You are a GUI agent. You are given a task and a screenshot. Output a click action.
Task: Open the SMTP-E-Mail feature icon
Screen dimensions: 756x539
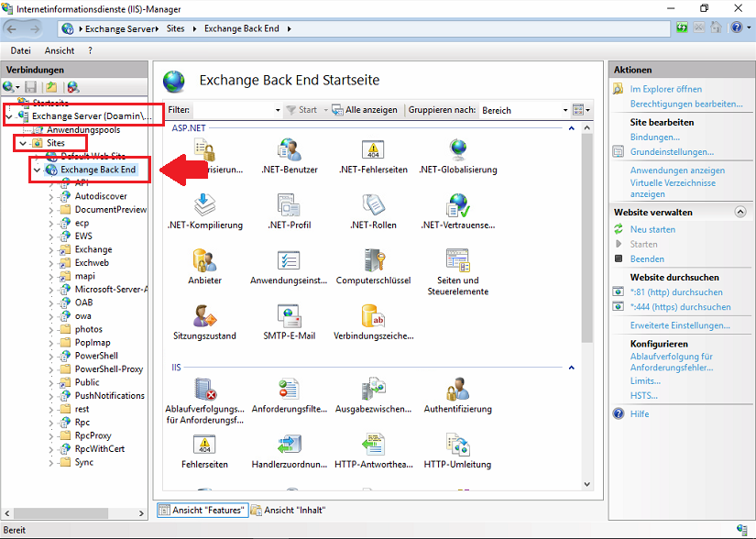coord(290,316)
